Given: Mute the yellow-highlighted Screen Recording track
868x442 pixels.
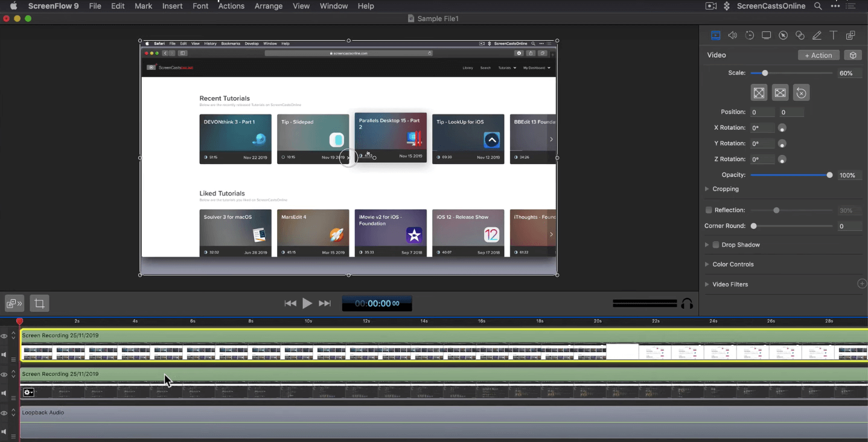Looking at the screenshot, I should [x=4, y=355].
